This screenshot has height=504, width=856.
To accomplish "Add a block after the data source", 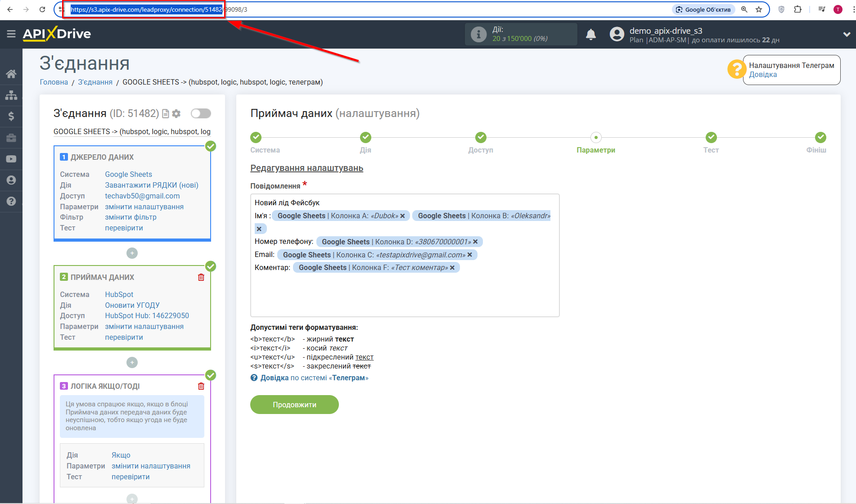I will tap(132, 253).
